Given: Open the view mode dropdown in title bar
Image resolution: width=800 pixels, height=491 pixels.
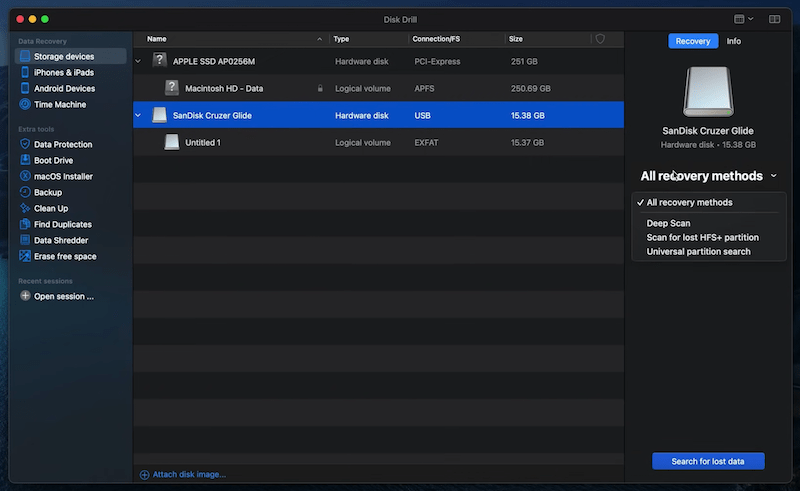Looking at the screenshot, I should [743, 19].
